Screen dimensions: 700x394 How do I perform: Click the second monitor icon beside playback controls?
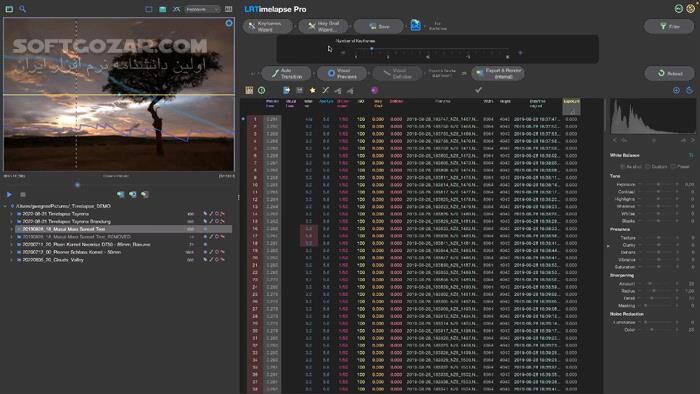(x=133, y=195)
